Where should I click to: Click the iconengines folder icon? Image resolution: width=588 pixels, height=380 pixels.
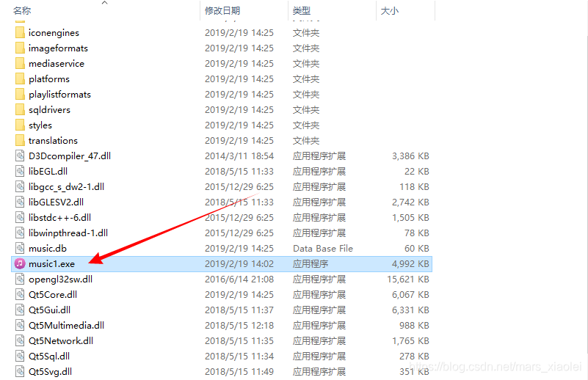[21, 32]
